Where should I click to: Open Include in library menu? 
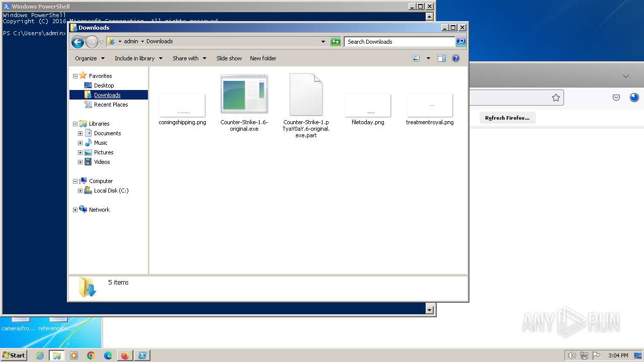pyautogui.click(x=139, y=58)
